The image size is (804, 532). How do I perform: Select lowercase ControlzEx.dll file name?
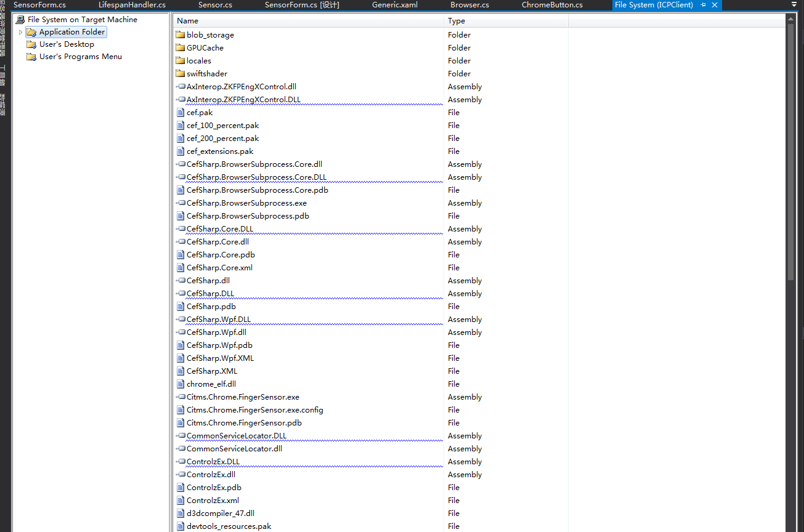tap(211, 474)
